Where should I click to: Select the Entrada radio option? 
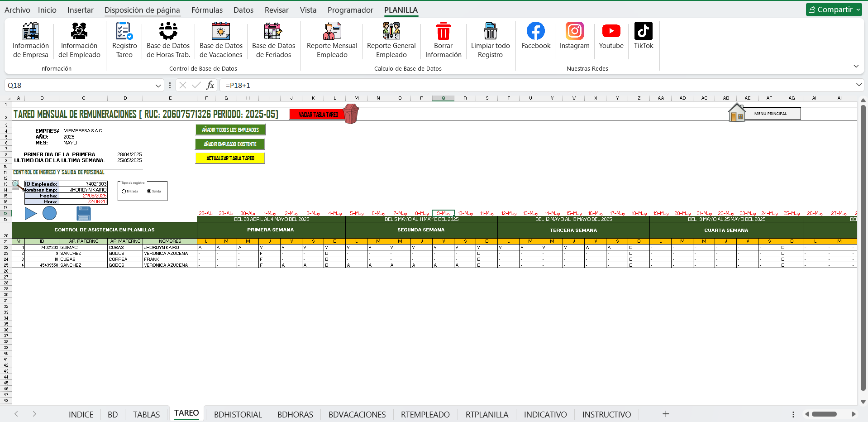point(124,192)
